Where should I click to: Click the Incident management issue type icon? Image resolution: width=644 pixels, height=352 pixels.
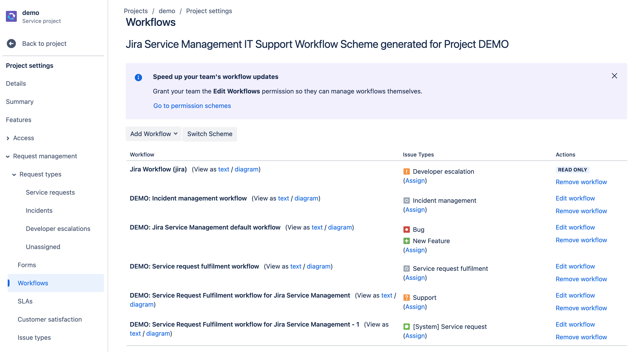pyautogui.click(x=406, y=200)
